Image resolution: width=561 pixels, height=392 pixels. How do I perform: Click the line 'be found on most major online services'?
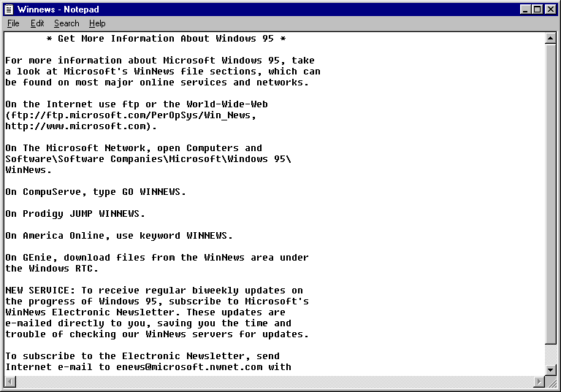(157, 82)
